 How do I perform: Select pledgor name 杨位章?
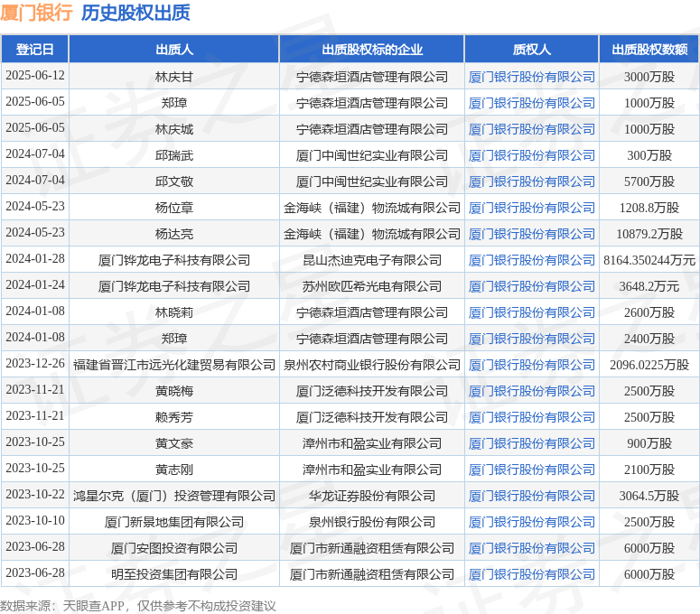(174, 208)
